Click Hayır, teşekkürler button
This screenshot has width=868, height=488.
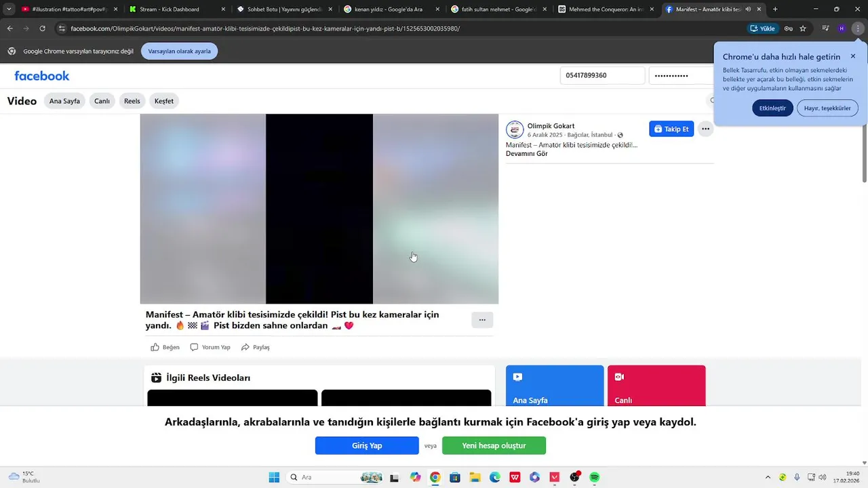click(827, 108)
